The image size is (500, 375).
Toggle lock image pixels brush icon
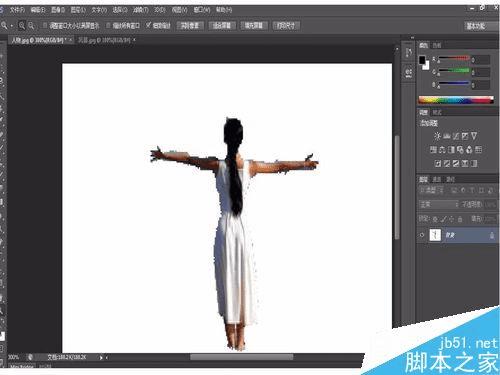tap(443, 219)
